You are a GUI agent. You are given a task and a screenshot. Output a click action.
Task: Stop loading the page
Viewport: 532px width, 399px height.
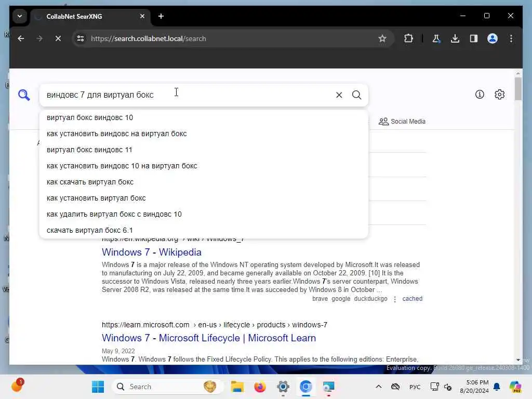click(58, 38)
